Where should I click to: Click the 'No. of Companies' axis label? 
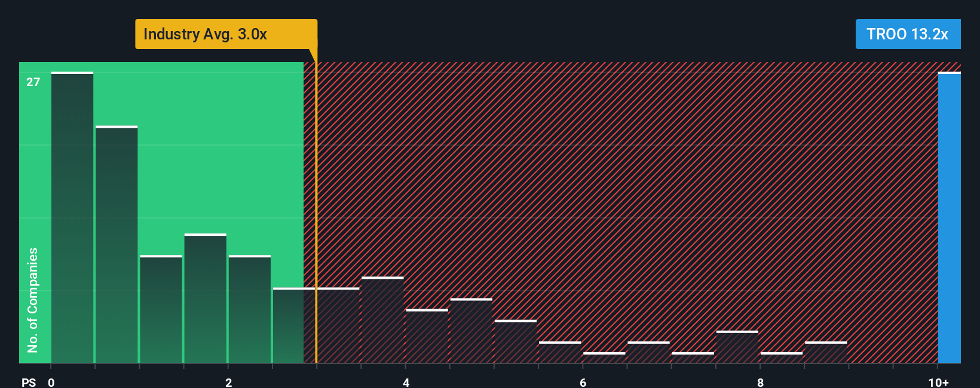[33, 300]
